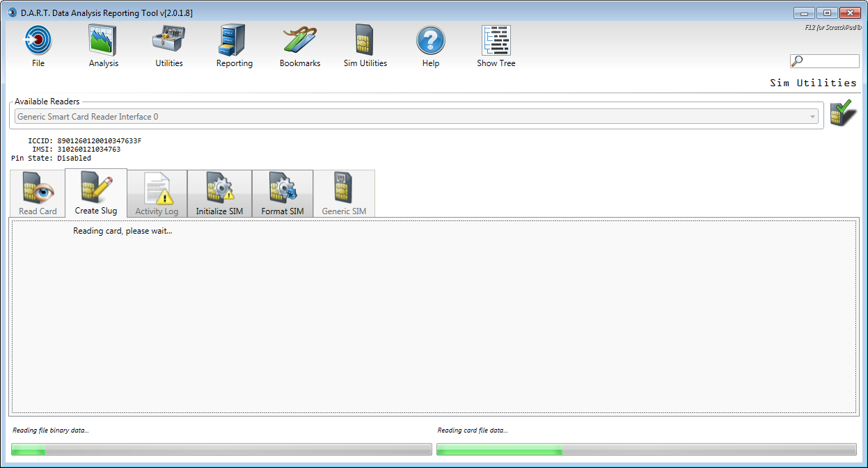Click the magnifier icon in search box
This screenshot has width=868, height=468.
tap(798, 61)
